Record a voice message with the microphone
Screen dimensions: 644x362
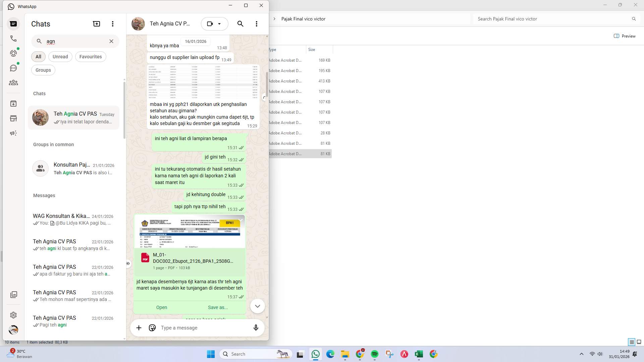point(256,327)
